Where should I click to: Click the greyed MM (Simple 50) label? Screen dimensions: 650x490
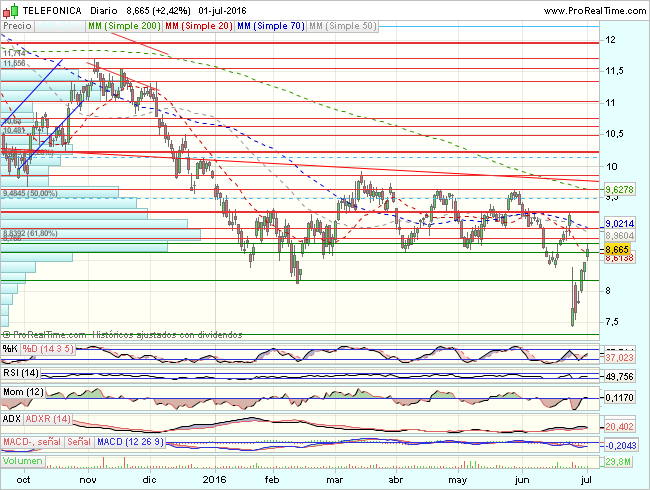317,22
